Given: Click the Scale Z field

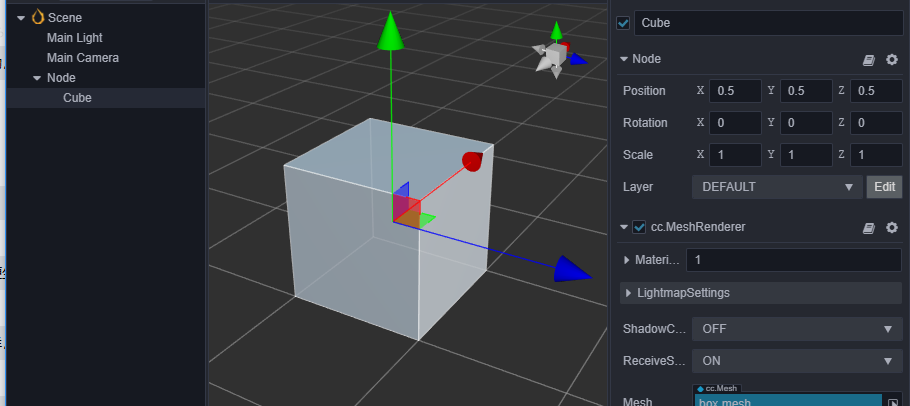Looking at the screenshot, I should point(876,155).
